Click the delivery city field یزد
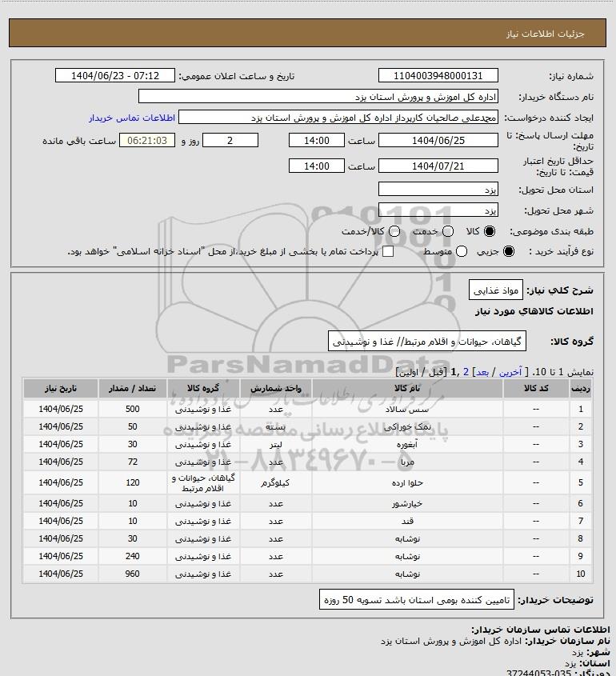This screenshot has height=676, width=616. 438,210
